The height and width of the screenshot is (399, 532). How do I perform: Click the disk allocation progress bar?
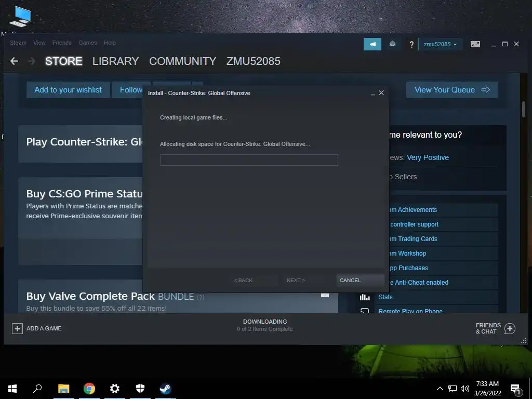[x=249, y=160]
